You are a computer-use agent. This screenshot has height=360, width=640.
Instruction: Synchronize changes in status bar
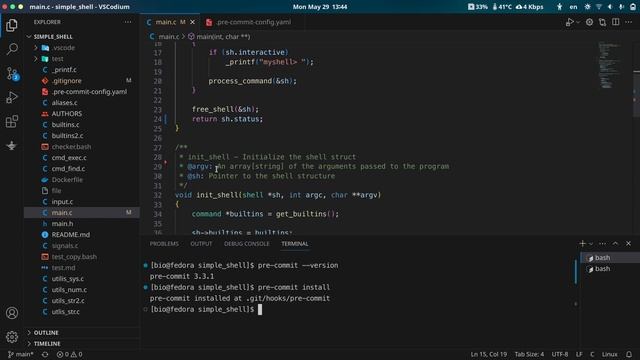click(45, 354)
